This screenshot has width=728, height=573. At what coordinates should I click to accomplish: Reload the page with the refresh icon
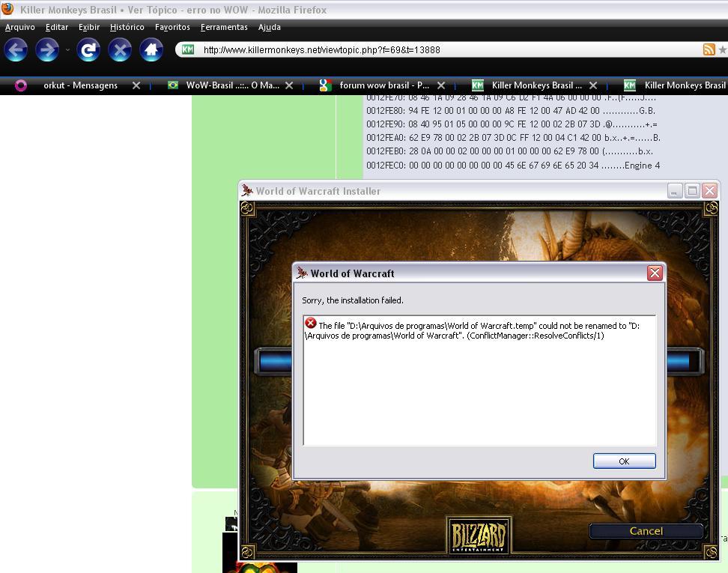[x=88, y=50]
